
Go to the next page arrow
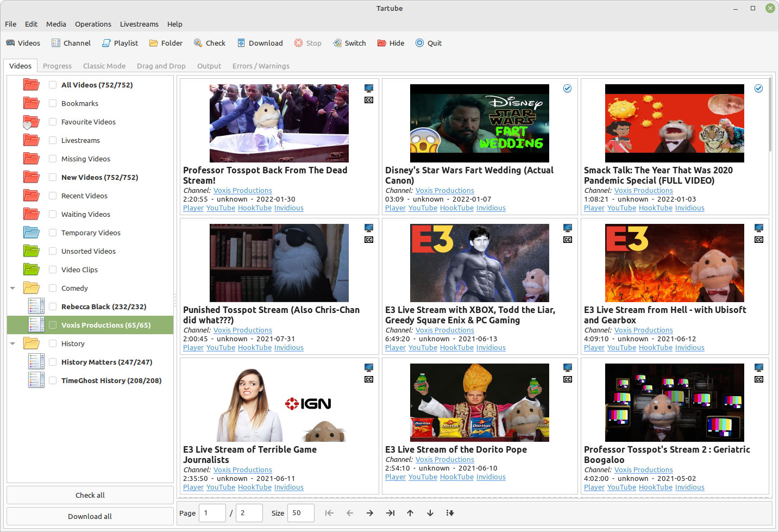(370, 513)
